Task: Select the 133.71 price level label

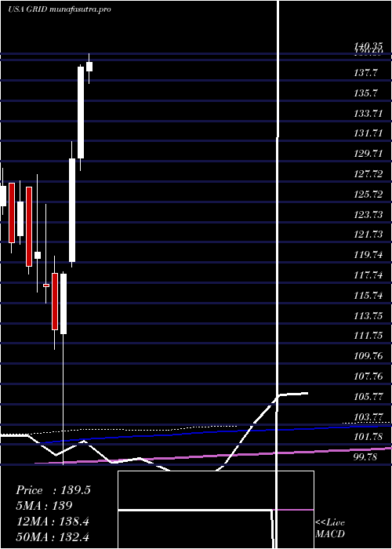Action: [368, 114]
